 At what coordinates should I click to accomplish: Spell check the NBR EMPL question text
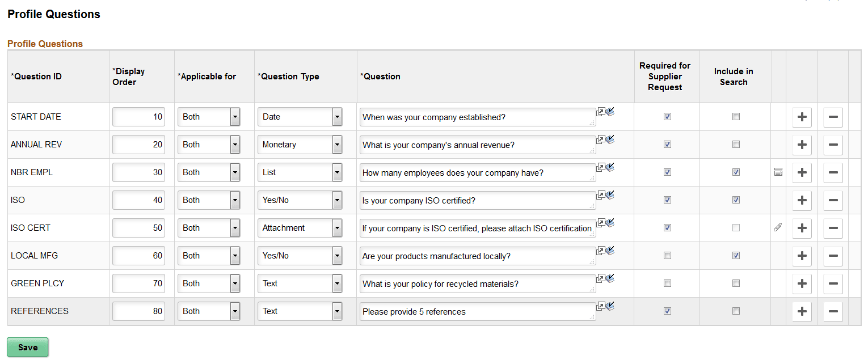point(610,167)
